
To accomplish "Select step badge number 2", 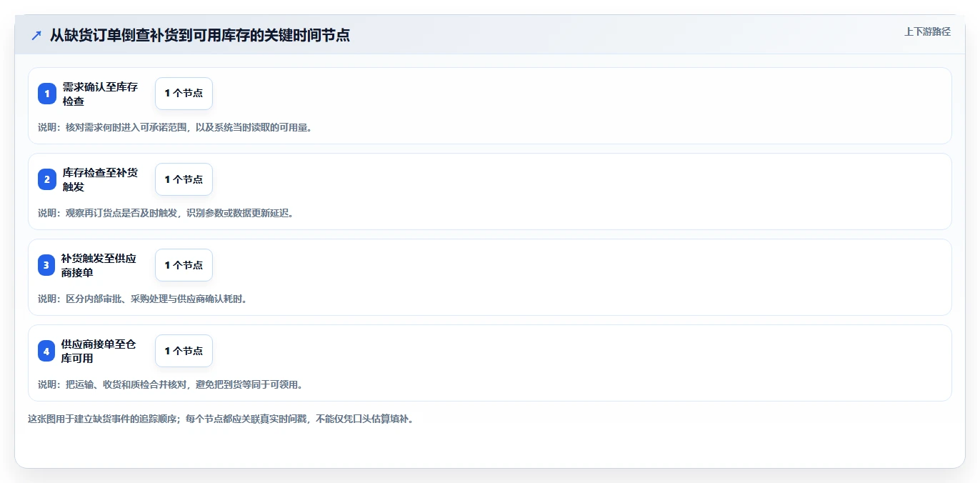I will coord(47,179).
